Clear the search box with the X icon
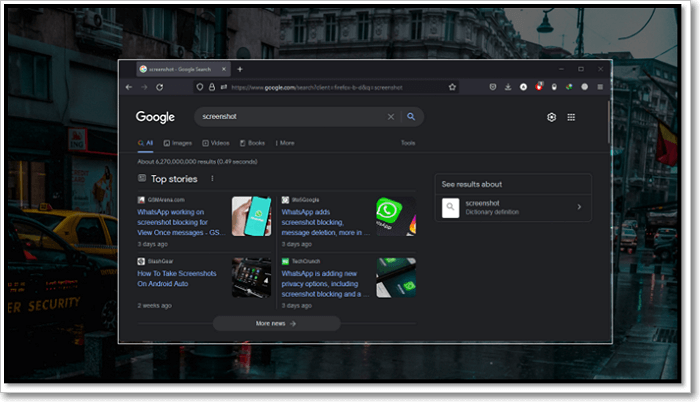The image size is (700, 402). pyautogui.click(x=391, y=117)
